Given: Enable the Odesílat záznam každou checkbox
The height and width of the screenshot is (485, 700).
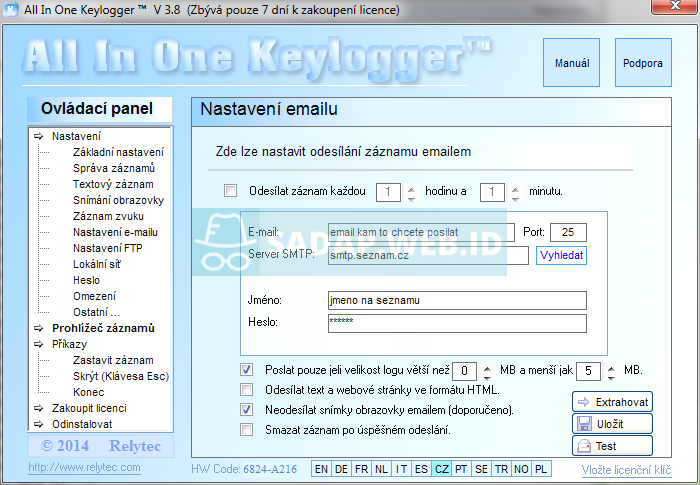Looking at the screenshot, I should click(x=230, y=191).
